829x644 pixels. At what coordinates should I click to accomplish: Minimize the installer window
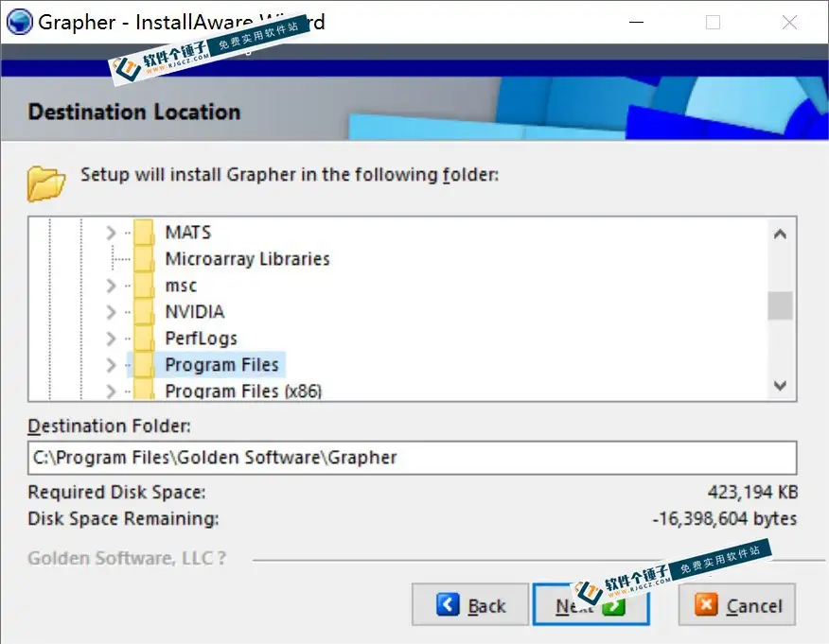(x=636, y=22)
